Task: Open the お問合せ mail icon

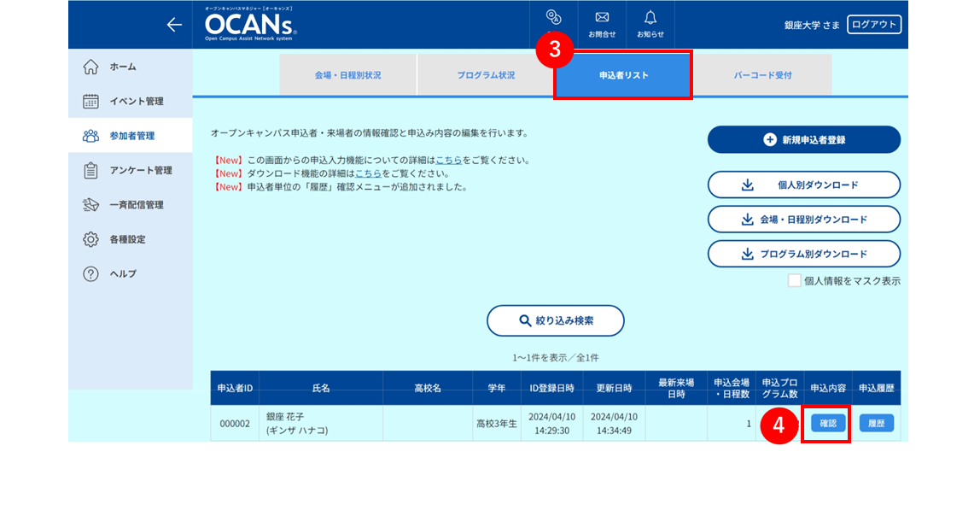Action: pyautogui.click(x=602, y=17)
